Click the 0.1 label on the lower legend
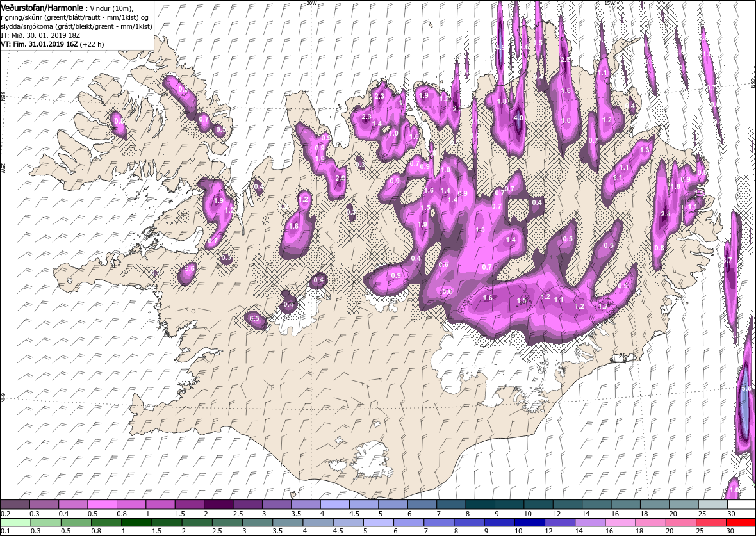Viewport: 756px width, 536px height. (x=4, y=531)
